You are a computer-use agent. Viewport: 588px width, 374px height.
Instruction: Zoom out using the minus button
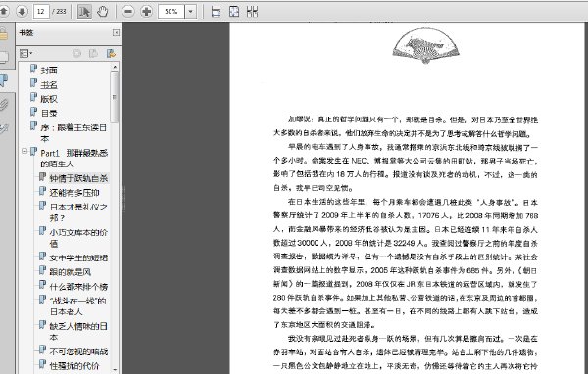point(128,11)
